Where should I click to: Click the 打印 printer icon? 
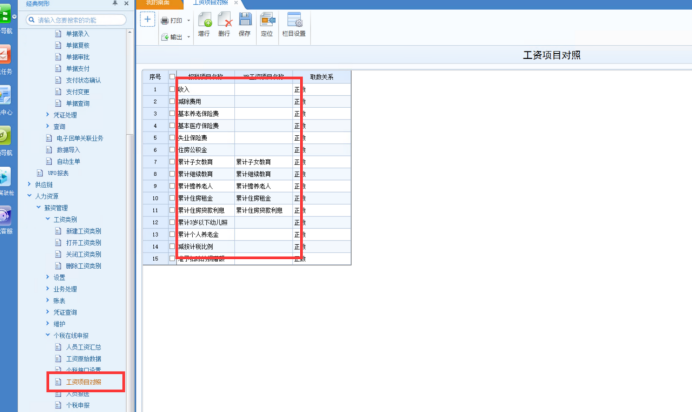(x=165, y=21)
